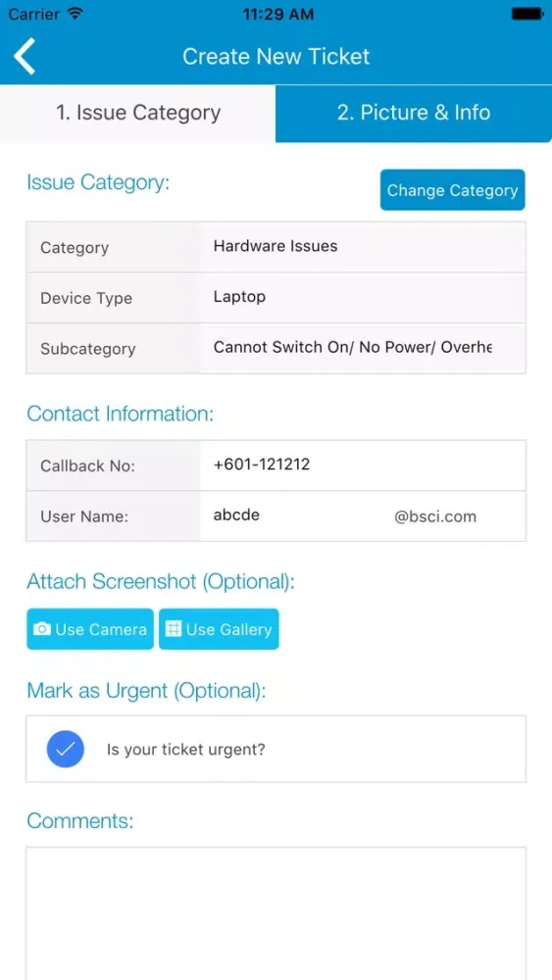The image size is (552, 980).
Task: Open the Laptop device type row
Action: click(276, 298)
